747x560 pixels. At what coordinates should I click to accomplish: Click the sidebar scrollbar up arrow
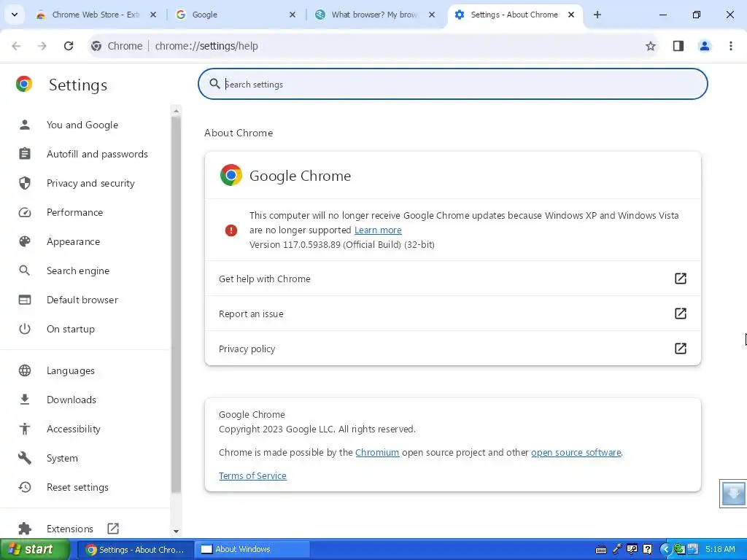(177, 111)
